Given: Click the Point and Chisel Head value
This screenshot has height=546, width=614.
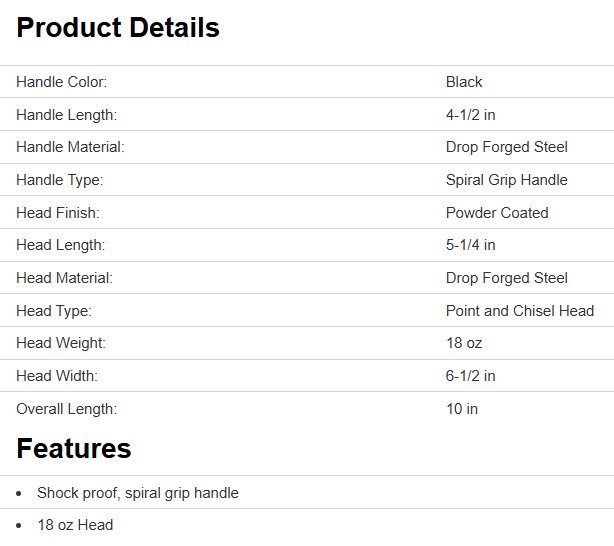Looking at the screenshot, I should point(520,311).
